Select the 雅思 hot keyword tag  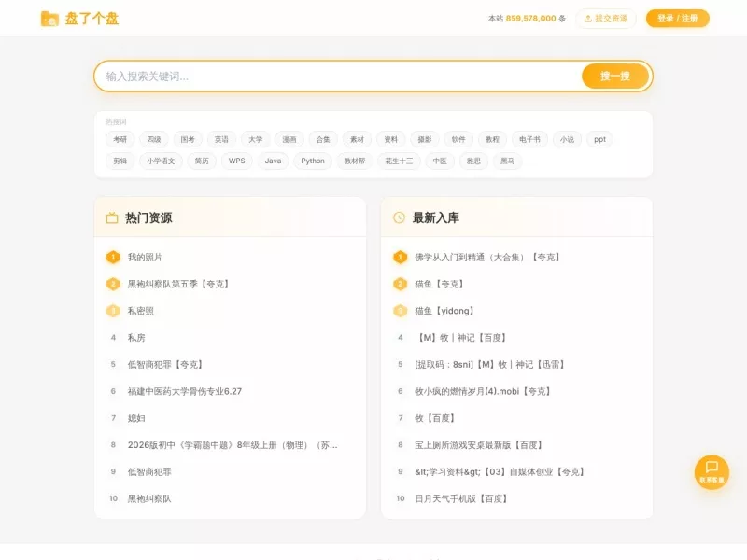point(473,161)
